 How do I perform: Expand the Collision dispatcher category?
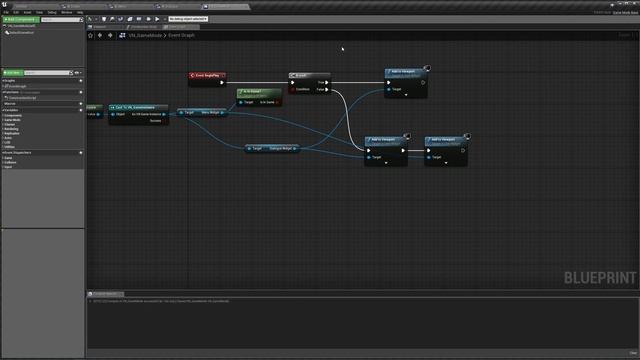point(10,162)
